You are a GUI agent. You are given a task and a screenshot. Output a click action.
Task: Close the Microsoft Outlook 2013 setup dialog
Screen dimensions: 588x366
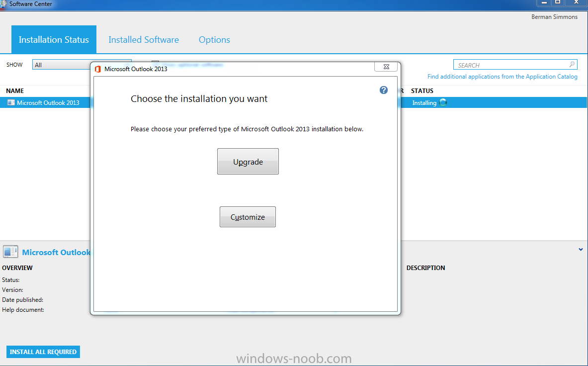coord(386,67)
